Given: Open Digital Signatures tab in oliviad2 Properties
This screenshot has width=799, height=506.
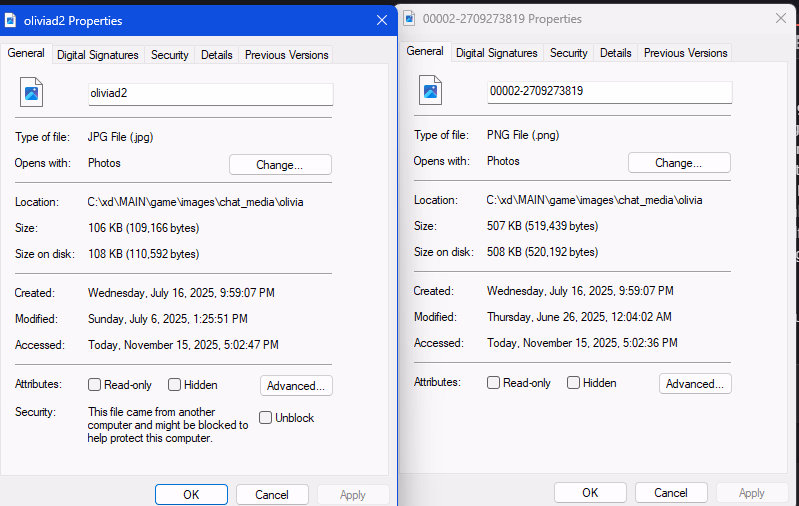Looking at the screenshot, I should 98,55.
